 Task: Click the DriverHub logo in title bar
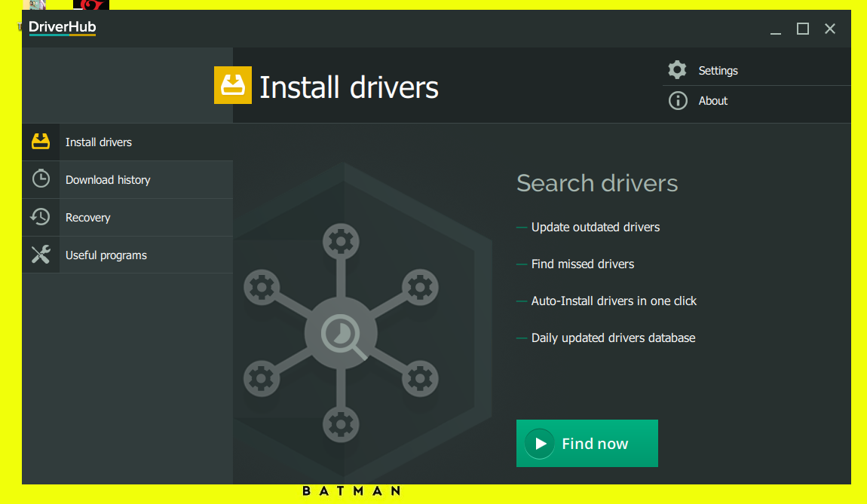click(62, 28)
